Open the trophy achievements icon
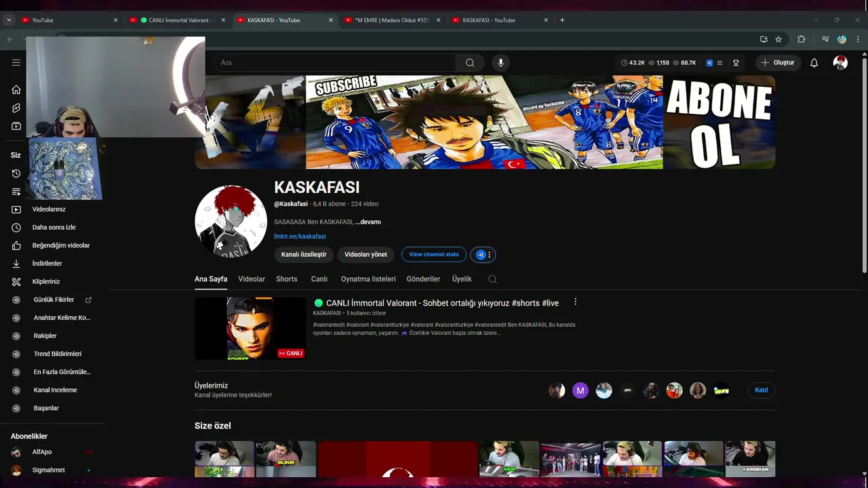 736,62
